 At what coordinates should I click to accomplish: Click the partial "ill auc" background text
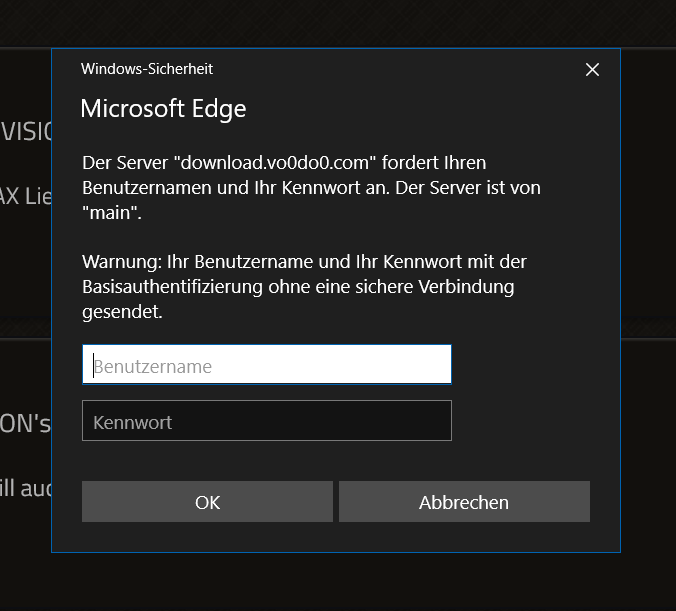pos(25,489)
